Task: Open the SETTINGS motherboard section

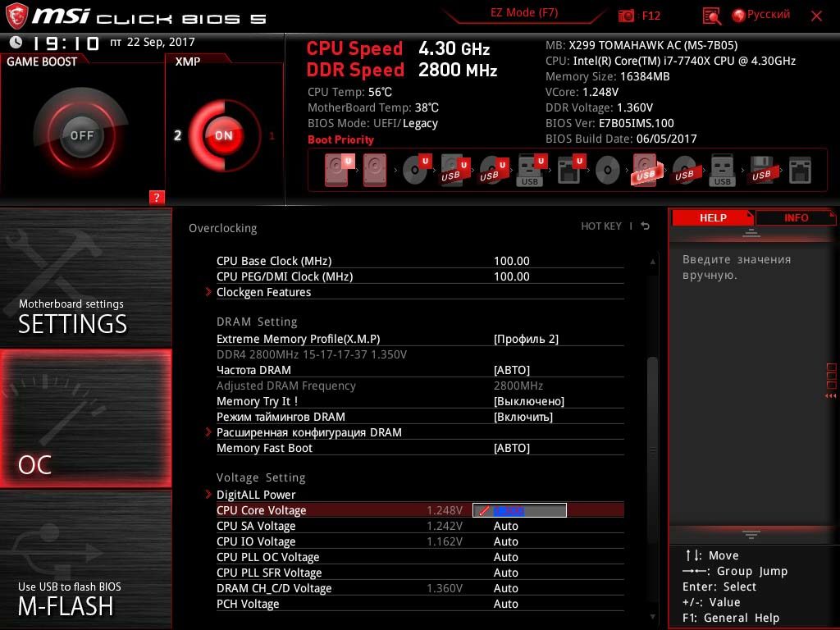Action: click(85, 277)
